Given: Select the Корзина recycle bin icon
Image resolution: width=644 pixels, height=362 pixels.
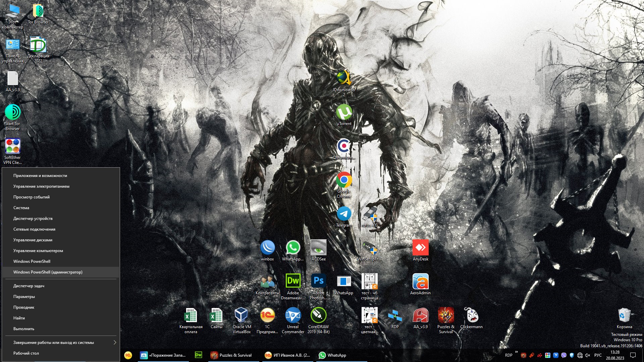Looking at the screenshot, I should pyautogui.click(x=625, y=318).
